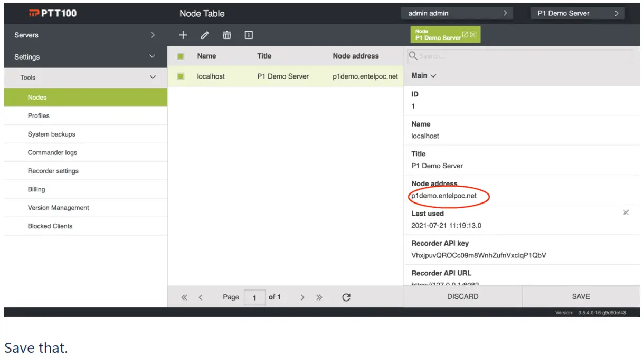644x358 pixels.
Task: Open the admin admin user dropdown
Action: click(457, 13)
